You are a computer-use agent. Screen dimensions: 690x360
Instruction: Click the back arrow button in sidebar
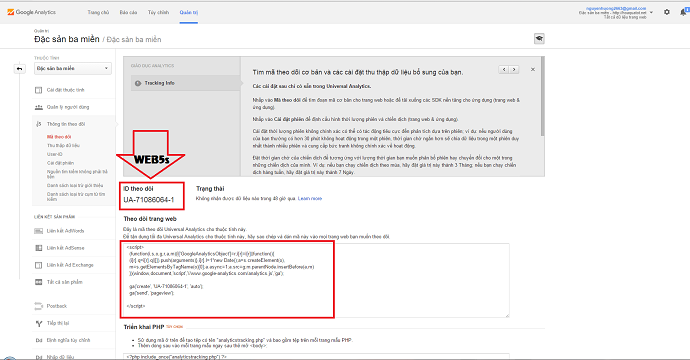pyautogui.click(x=19, y=69)
